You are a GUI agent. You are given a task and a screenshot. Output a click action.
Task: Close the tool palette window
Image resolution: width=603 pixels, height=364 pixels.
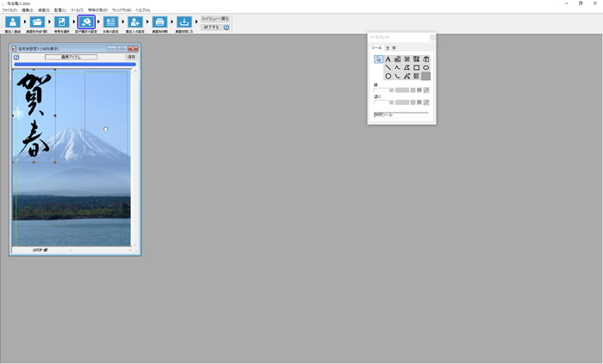point(432,38)
